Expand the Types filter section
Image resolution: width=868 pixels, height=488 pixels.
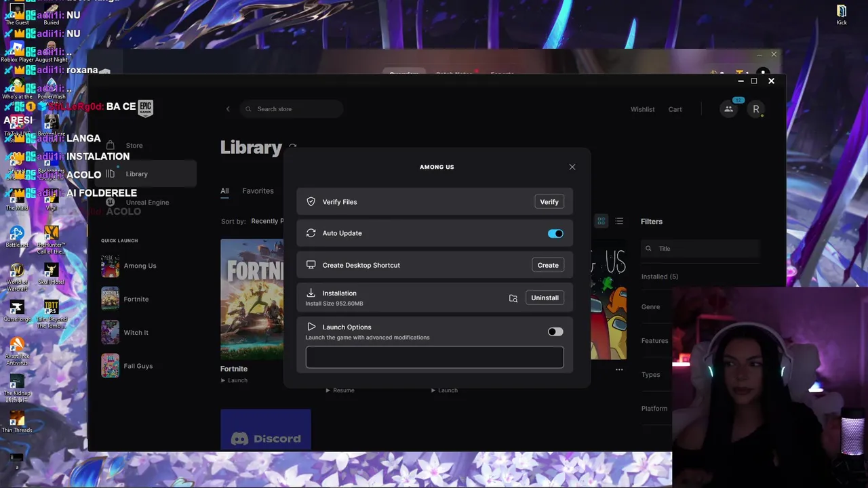point(650,375)
